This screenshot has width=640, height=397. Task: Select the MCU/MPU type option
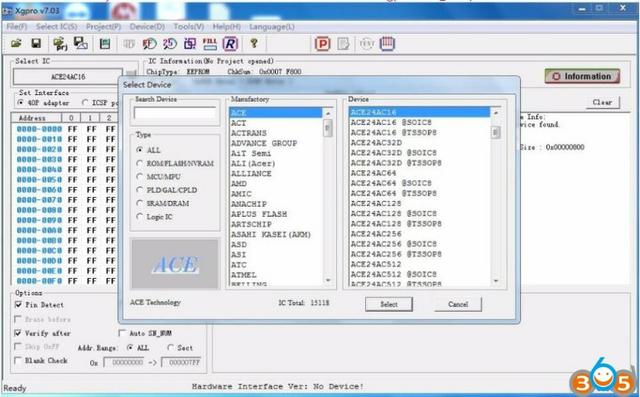(x=140, y=177)
